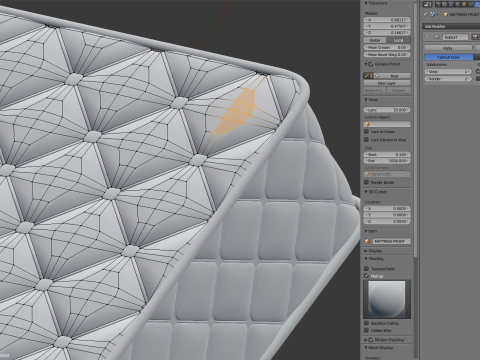
Task: Toggle the Motion Tracking checkbox
Action: pos(371,340)
